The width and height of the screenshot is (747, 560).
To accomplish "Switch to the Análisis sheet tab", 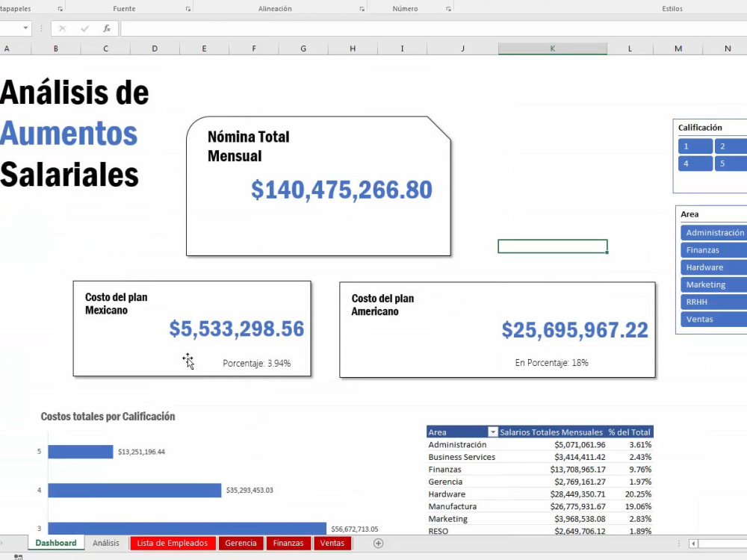I will (106, 543).
